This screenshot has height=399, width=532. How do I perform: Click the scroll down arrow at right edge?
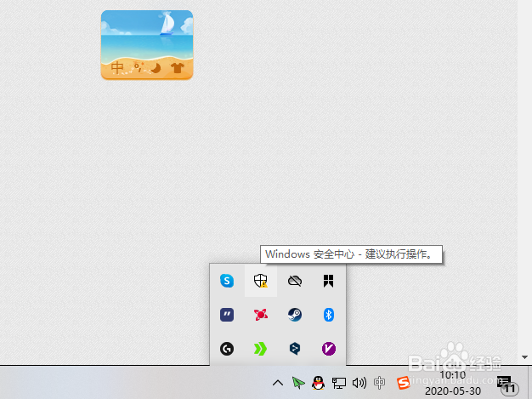(524, 357)
